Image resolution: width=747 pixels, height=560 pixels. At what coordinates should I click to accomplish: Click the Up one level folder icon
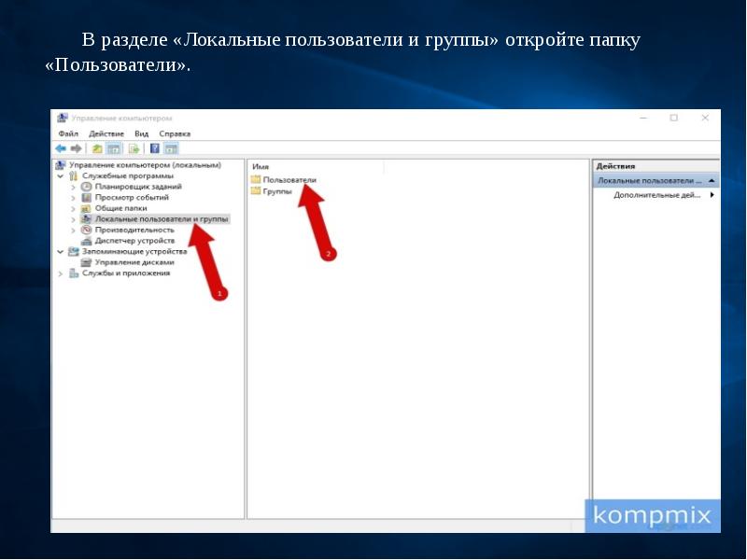click(96, 148)
